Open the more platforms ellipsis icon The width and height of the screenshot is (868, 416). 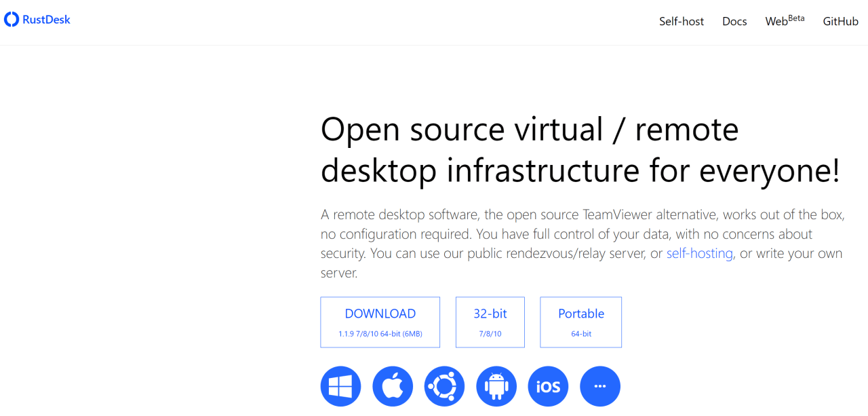(600, 386)
